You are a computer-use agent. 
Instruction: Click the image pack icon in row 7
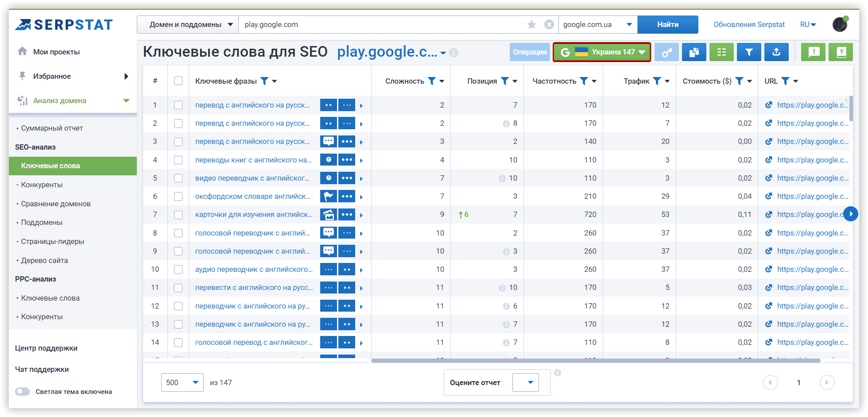pos(329,215)
